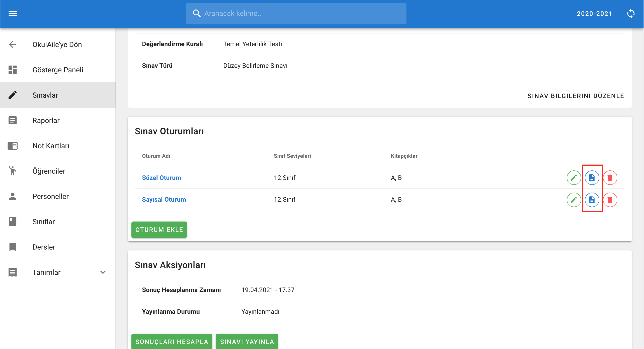This screenshot has width=644, height=349.
Task: Click the Sınav Oturumları heading
Action: 169,131
